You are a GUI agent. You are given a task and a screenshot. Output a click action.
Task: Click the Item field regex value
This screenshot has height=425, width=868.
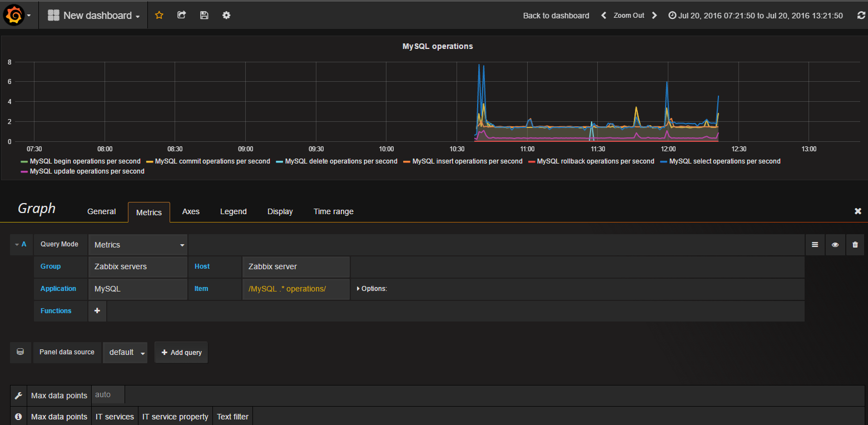(x=296, y=289)
